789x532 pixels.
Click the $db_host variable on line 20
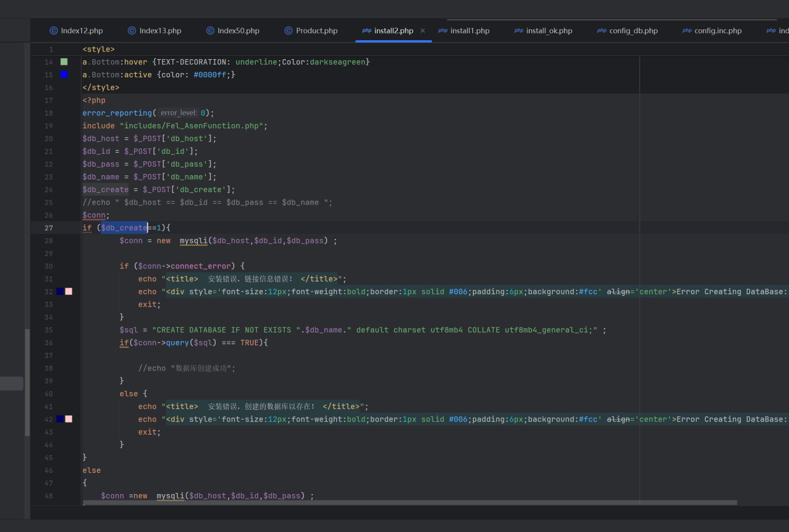(x=101, y=139)
